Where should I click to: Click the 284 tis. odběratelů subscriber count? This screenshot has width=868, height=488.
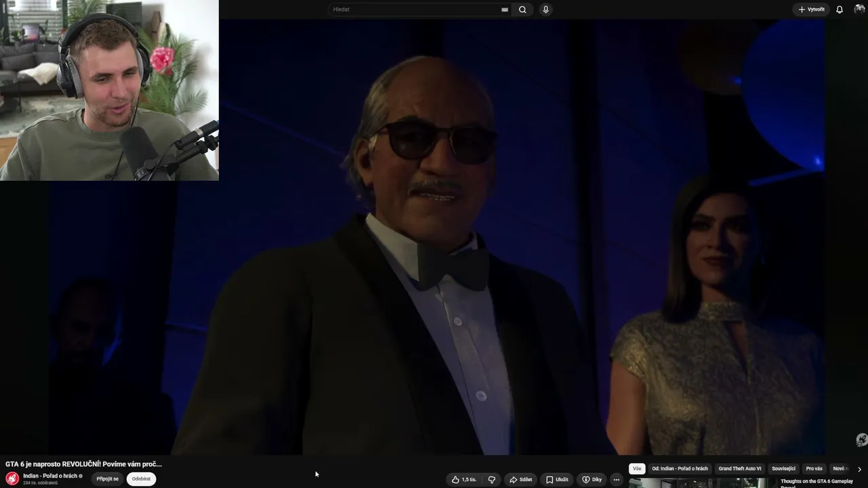[x=40, y=483]
